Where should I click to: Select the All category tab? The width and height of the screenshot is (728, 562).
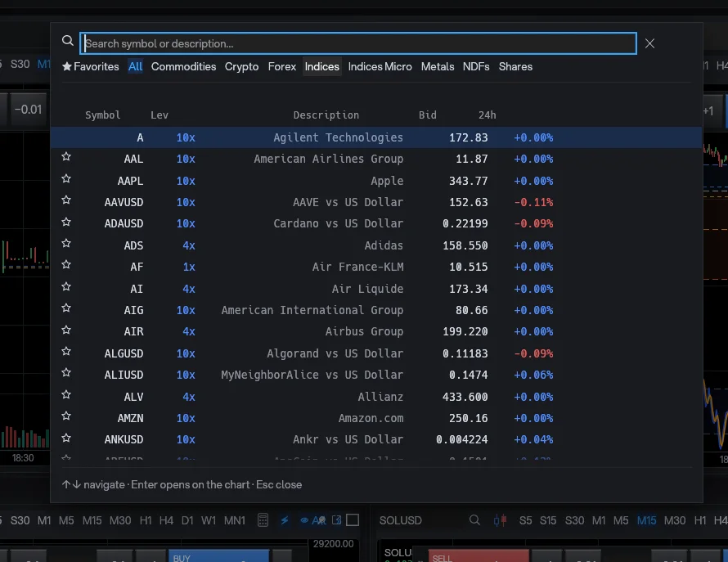(135, 67)
